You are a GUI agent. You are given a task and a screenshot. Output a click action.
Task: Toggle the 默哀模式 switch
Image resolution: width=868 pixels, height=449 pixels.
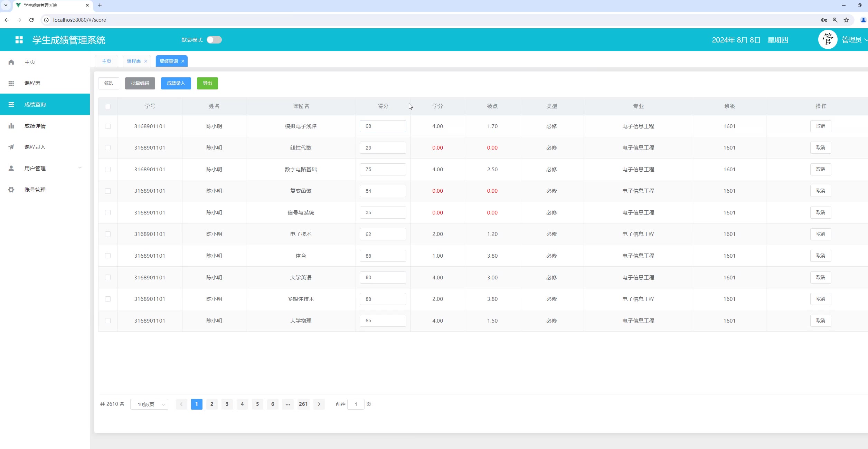pos(214,40)
